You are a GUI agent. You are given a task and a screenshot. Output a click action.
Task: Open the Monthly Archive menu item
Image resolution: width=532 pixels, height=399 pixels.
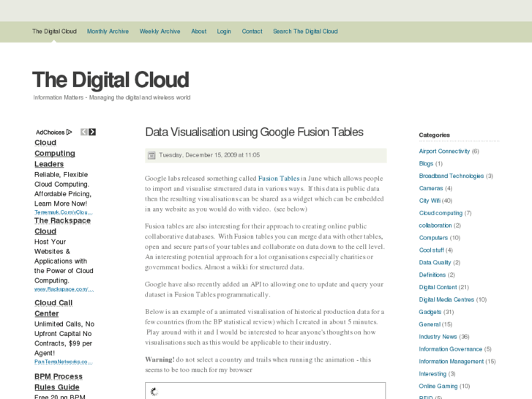coord(108,31)
